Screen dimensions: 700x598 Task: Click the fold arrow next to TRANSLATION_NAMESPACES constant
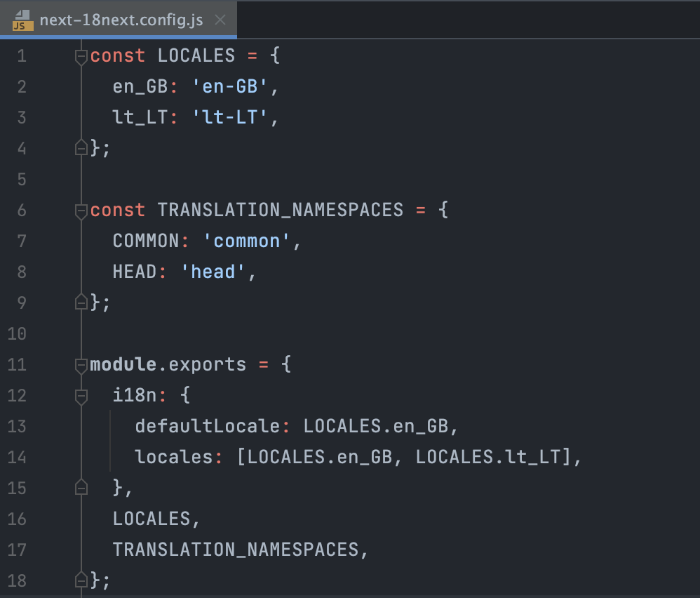point(81,210)
